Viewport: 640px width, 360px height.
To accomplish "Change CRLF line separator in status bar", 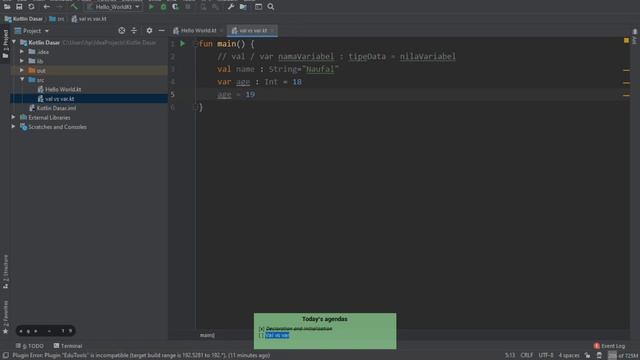I will click(527, 356).
